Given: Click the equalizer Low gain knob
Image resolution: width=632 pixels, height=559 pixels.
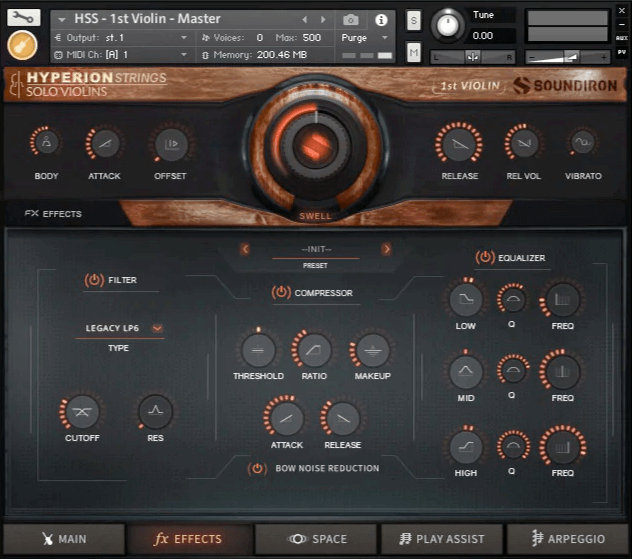Looking at the screenshot, I should [466, 299].
